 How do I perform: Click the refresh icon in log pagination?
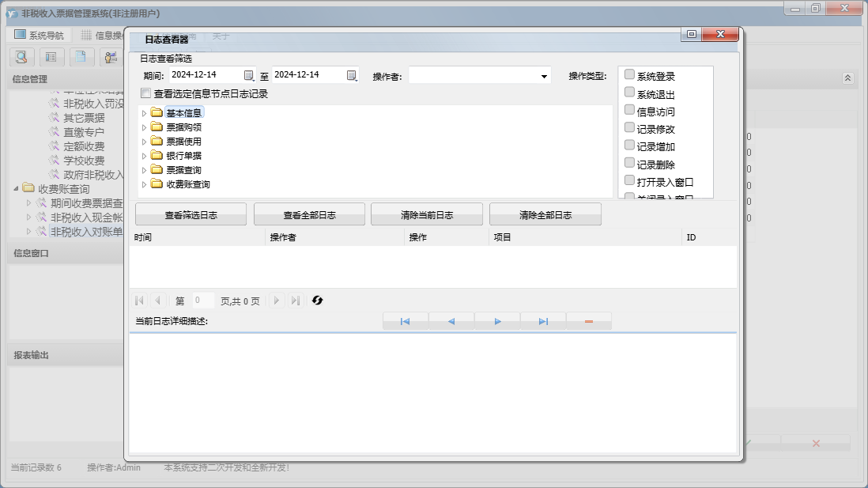(x=318, y=301)
